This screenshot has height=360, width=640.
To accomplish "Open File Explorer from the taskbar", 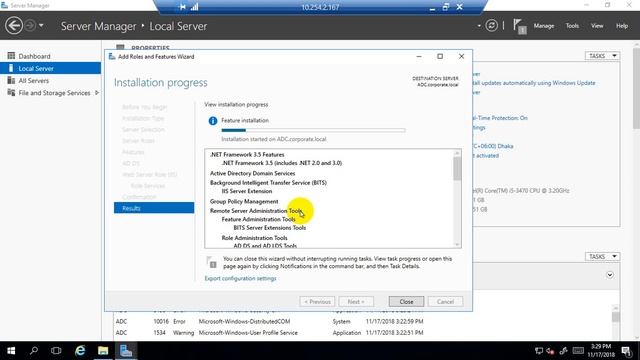I will tap(103, 351).
